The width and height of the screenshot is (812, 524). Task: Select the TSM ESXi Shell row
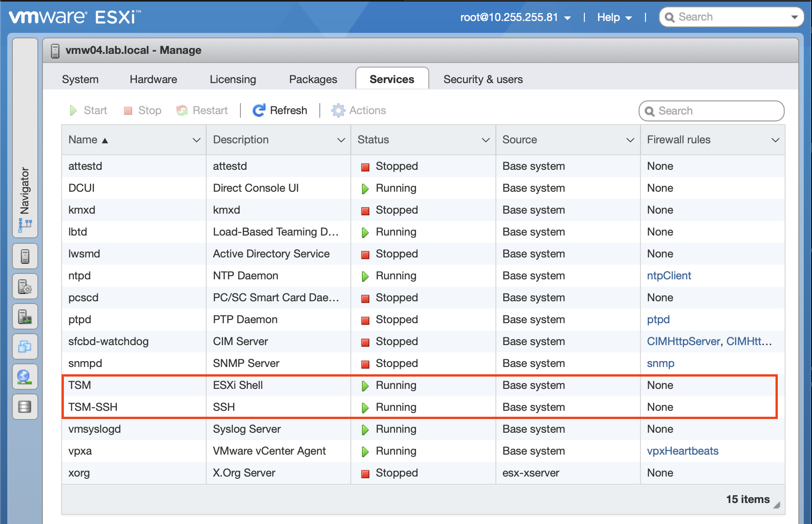[423, 385]
